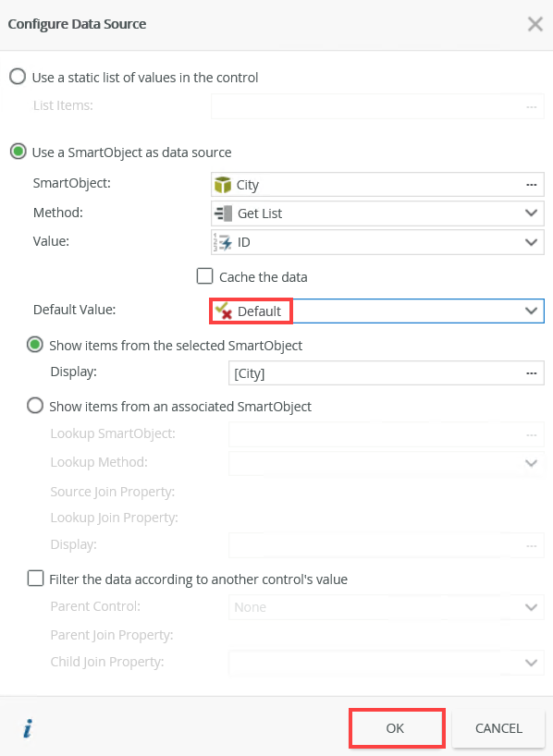
Task: Click the Get List method icon
Action: [223, 213]
